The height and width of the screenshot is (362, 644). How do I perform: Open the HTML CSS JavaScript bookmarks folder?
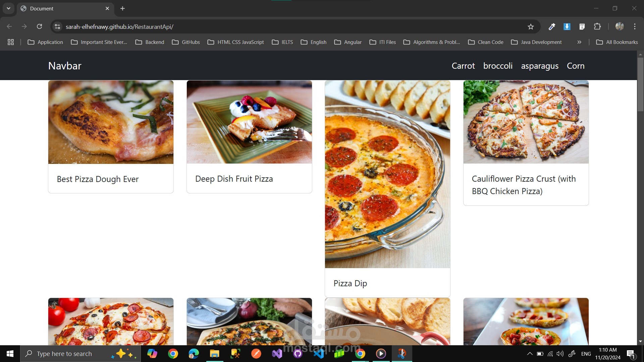235,42
